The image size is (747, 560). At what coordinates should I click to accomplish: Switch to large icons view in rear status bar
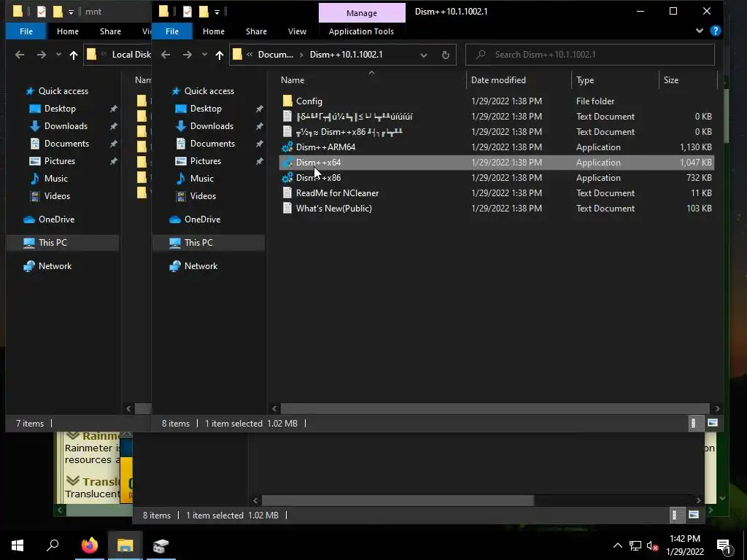694,515
